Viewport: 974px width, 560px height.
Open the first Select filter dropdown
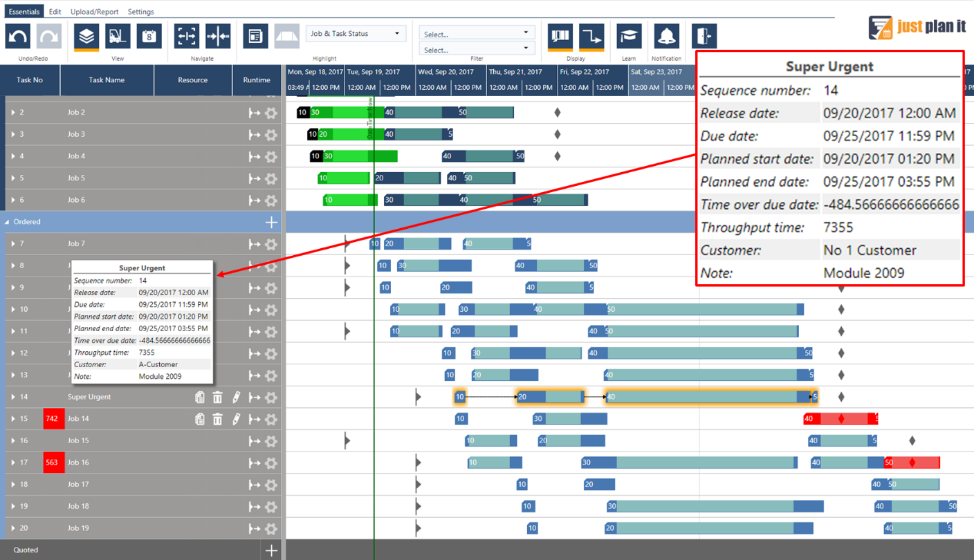tap(476, 32)
